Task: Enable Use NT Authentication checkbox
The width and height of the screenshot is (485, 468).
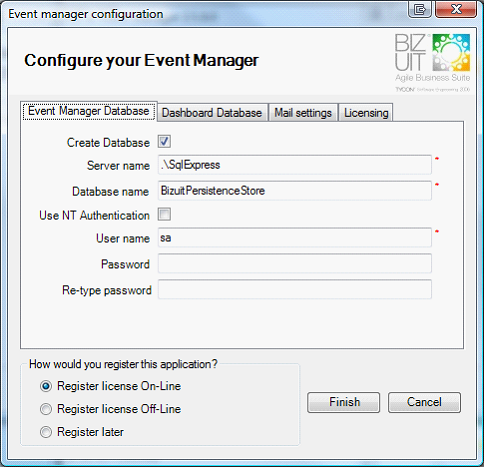Action: [164, 214]
